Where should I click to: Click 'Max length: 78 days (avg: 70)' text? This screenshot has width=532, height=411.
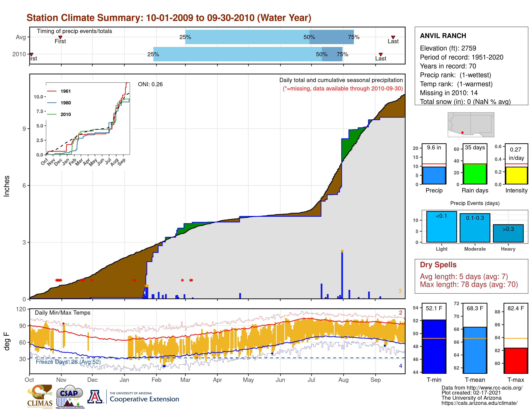tap(469, 284)
